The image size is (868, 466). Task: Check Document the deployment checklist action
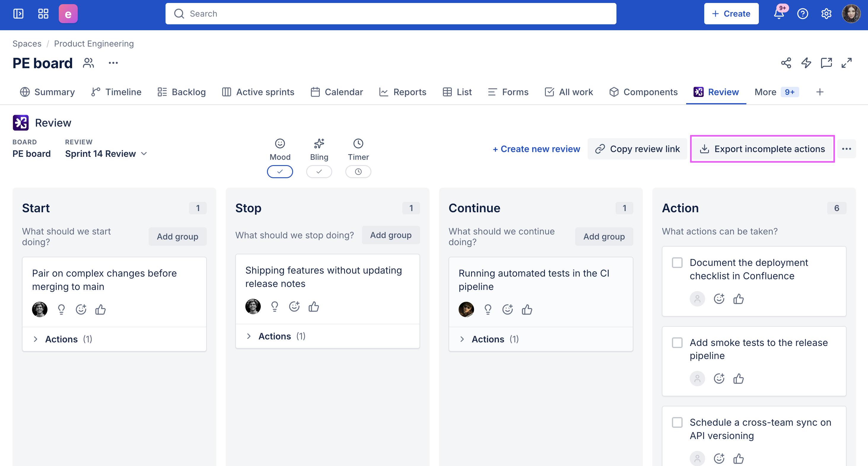pyautogui.click(x=677, y=263)
